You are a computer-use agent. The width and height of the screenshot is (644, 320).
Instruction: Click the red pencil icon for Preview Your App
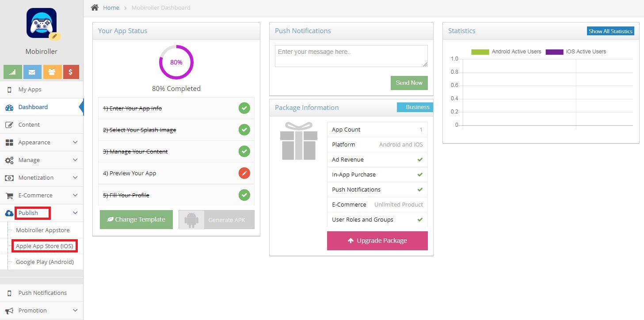[244, 173]
